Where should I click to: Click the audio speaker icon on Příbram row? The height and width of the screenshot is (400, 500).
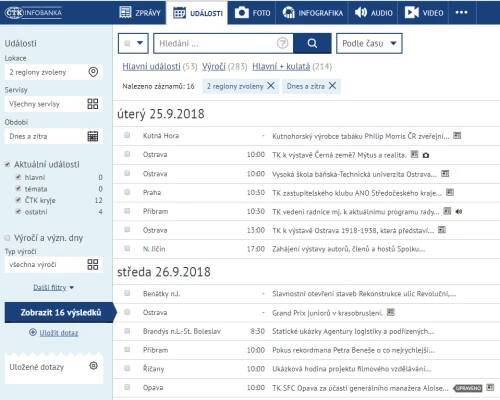(x=459, y=211)
